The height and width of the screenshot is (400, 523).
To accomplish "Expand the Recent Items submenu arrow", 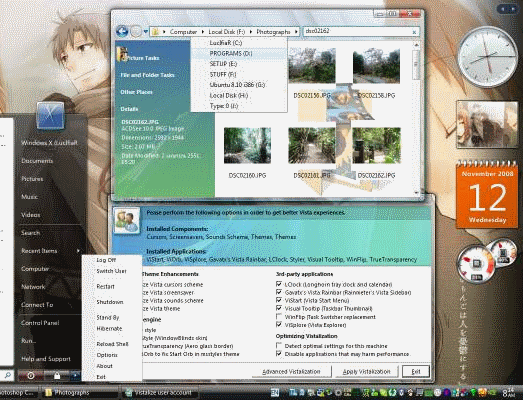I will pos(78,251).
